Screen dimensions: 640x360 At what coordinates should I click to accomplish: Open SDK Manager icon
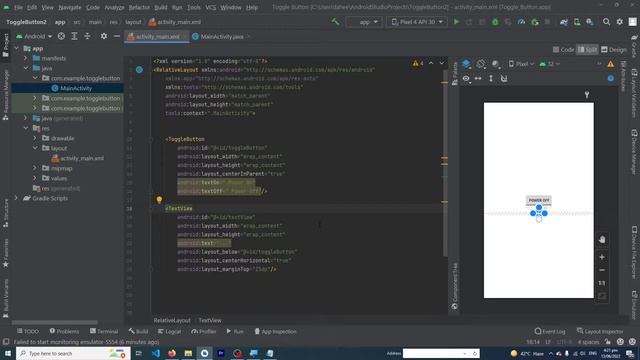590,22
